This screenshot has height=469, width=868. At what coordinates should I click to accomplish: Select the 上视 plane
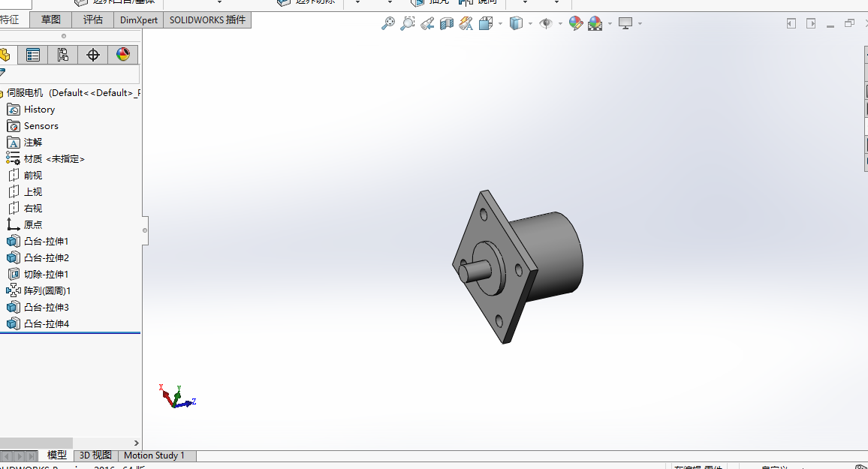(32, 192)
